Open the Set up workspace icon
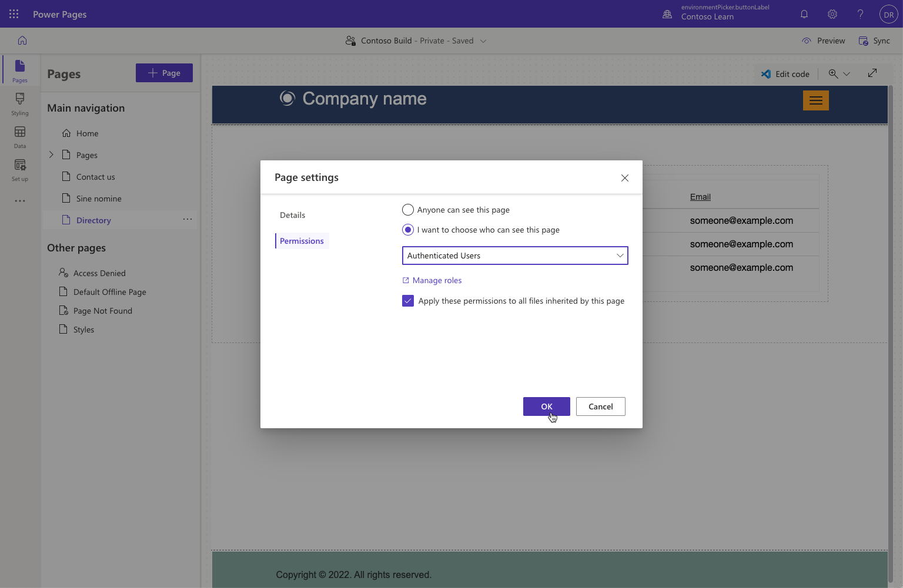This screenshot has height=588, width=903. pos(19,170)
